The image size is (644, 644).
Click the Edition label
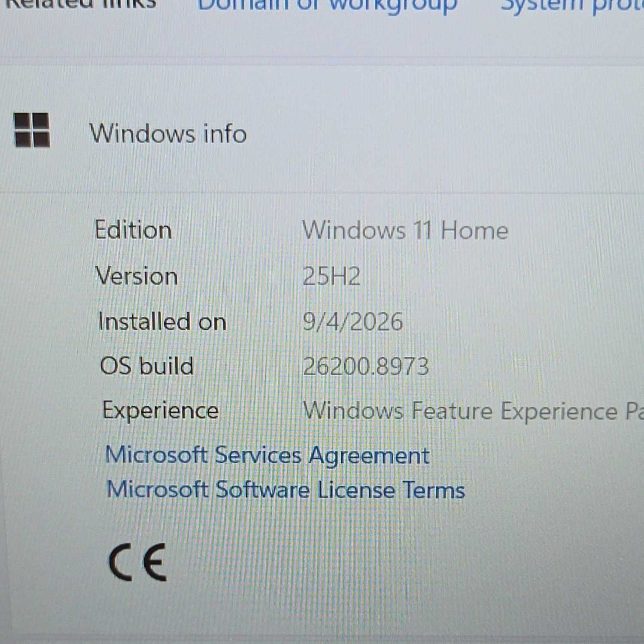[x=134, y=230]
